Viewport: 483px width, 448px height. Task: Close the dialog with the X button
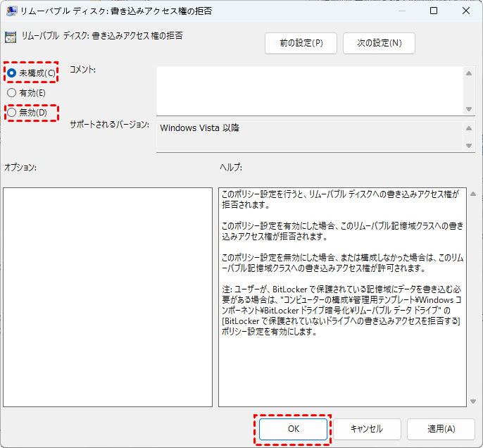[466, 11]
